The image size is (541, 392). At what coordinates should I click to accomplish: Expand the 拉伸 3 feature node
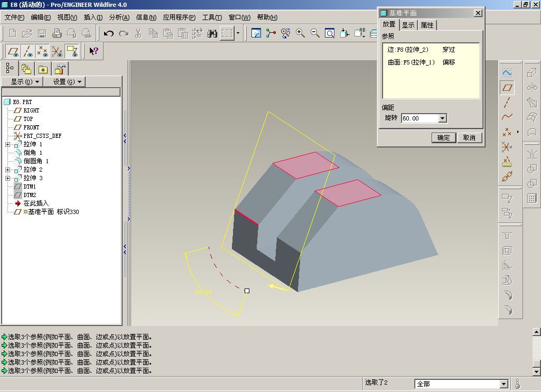pyautogui.click(x=7, y=178)
